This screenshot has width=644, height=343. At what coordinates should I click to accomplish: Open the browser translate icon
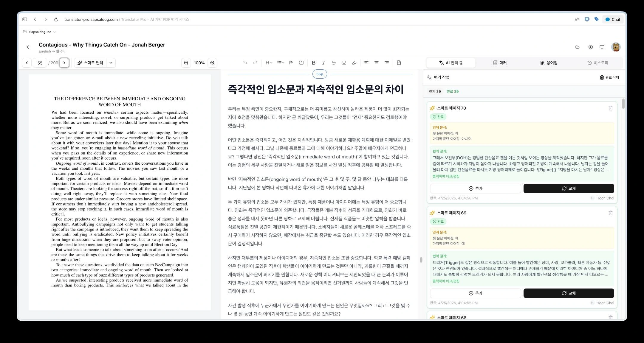point(577,19)
